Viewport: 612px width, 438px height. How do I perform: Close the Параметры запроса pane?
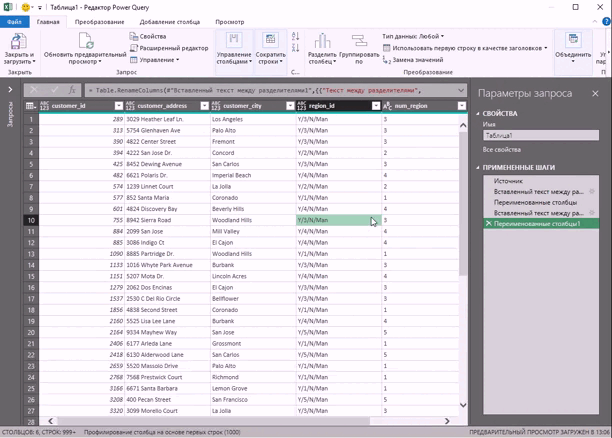pos(595,93)
